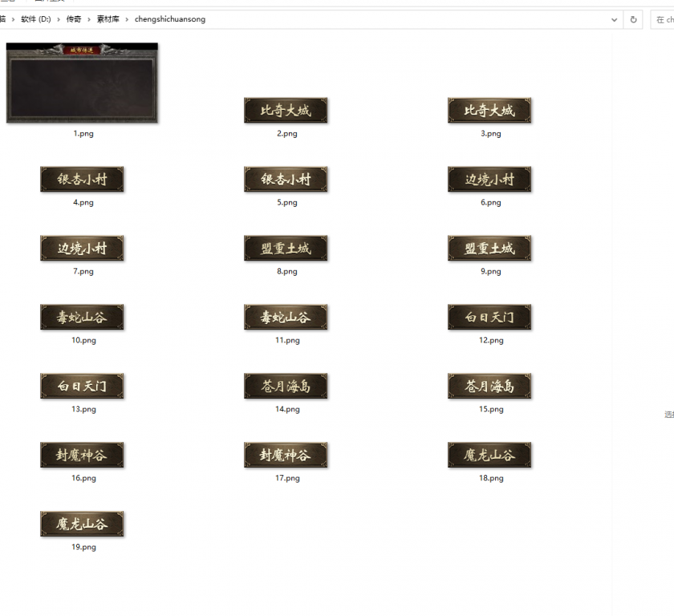Select the 比奇大城 plaque named 2.png
This screenshot has height=616, width=674.
[286, 111]
